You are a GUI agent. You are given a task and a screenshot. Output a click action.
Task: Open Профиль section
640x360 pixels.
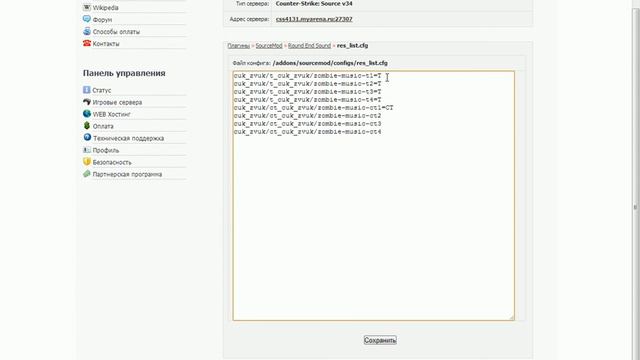click(x=105, y=150)
